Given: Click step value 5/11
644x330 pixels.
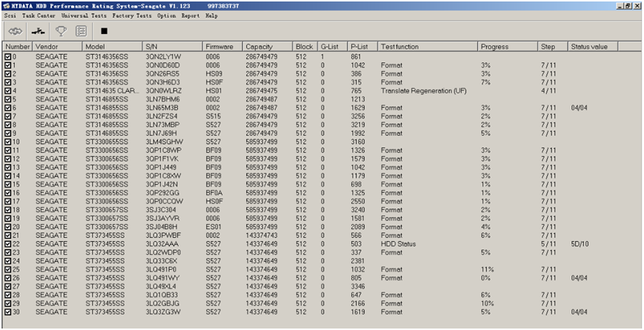Looking at the screenshot, I should coord(548,244).
